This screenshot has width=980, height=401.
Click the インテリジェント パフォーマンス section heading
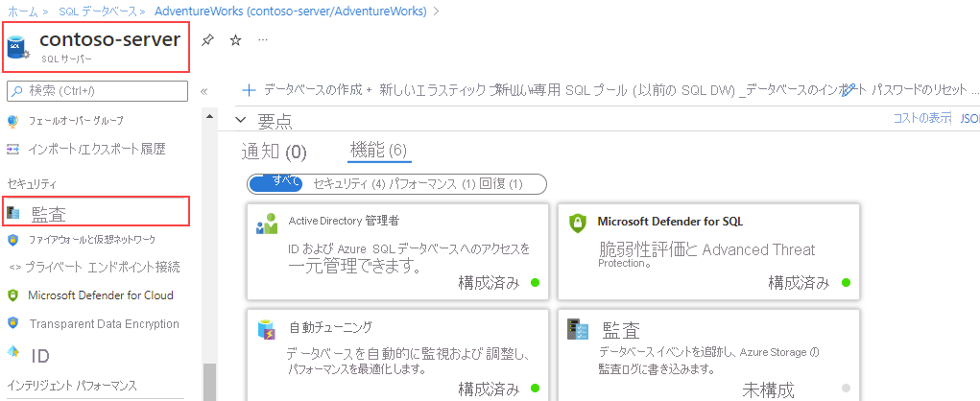72,385
